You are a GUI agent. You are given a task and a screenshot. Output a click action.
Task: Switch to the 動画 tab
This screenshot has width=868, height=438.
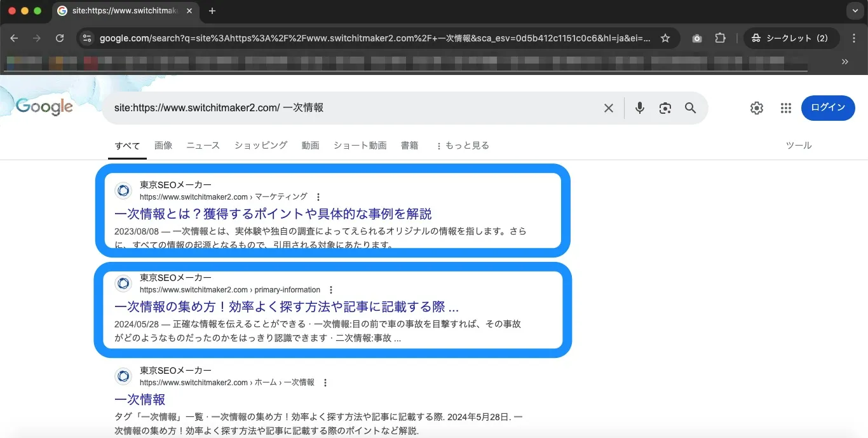point(311,146)
